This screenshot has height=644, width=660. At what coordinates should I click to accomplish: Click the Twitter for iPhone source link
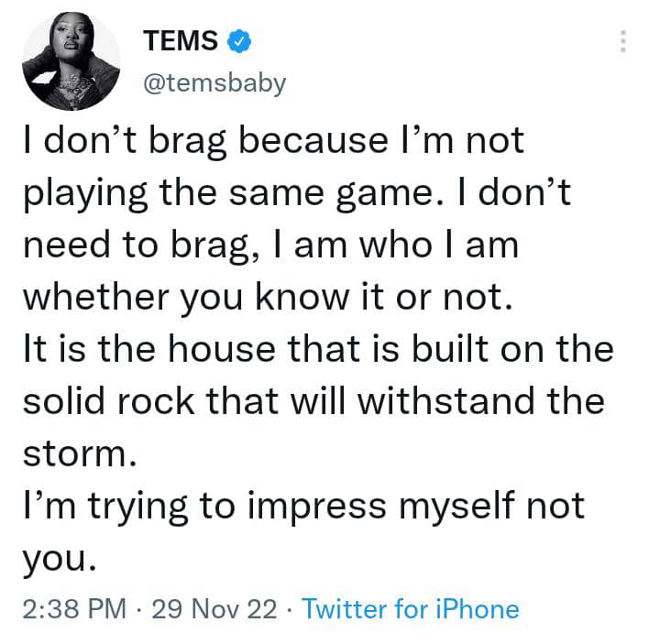[410, 608]
